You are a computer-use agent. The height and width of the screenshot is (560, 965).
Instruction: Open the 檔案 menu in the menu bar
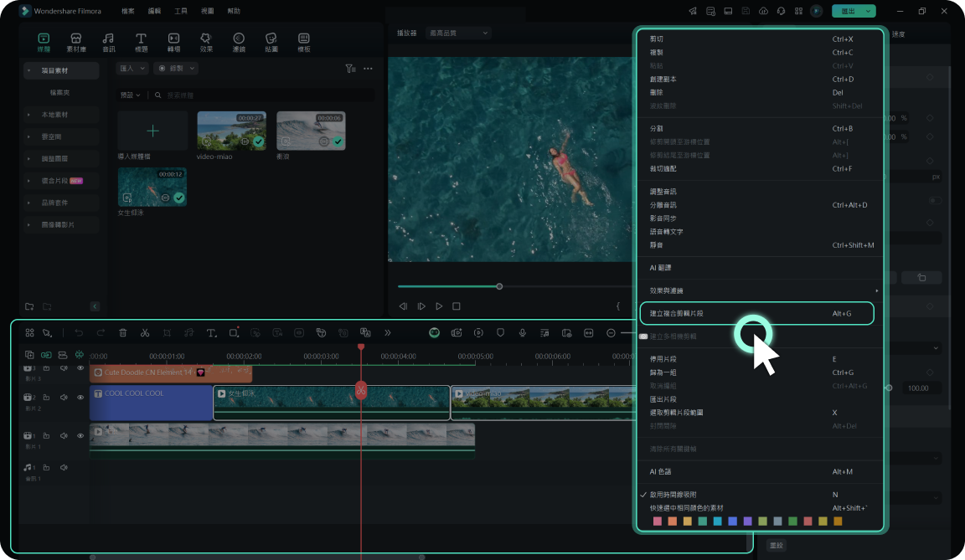(x=127, y=11)
